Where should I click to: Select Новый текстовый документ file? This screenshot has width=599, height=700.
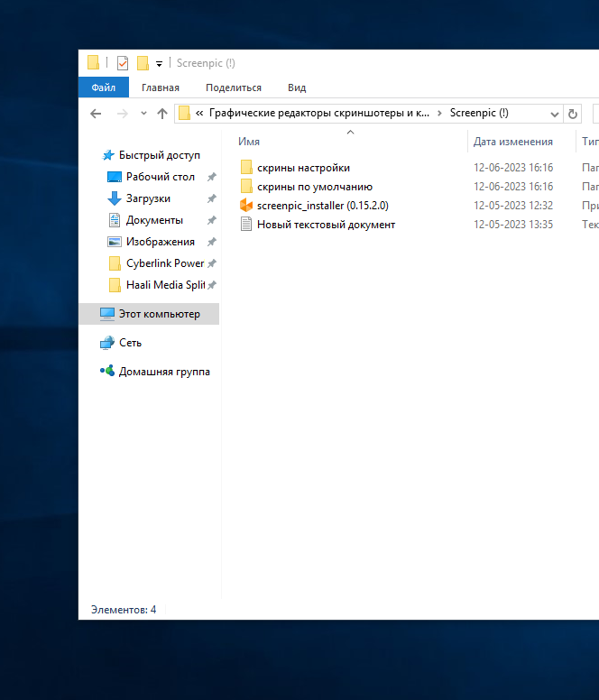coord(326,225)
